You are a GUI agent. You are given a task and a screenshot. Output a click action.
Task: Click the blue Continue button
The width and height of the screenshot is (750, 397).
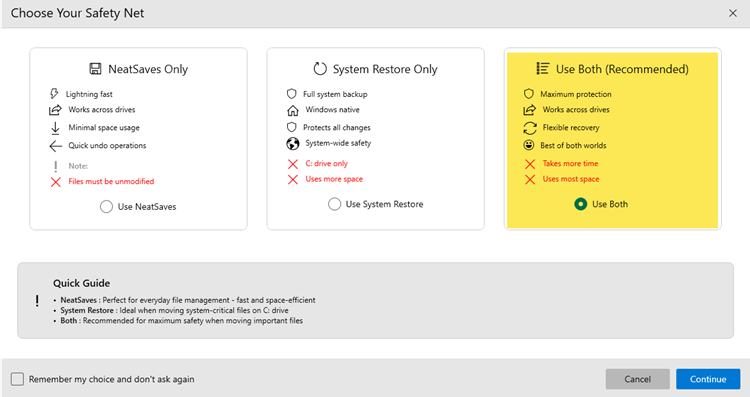708,379
